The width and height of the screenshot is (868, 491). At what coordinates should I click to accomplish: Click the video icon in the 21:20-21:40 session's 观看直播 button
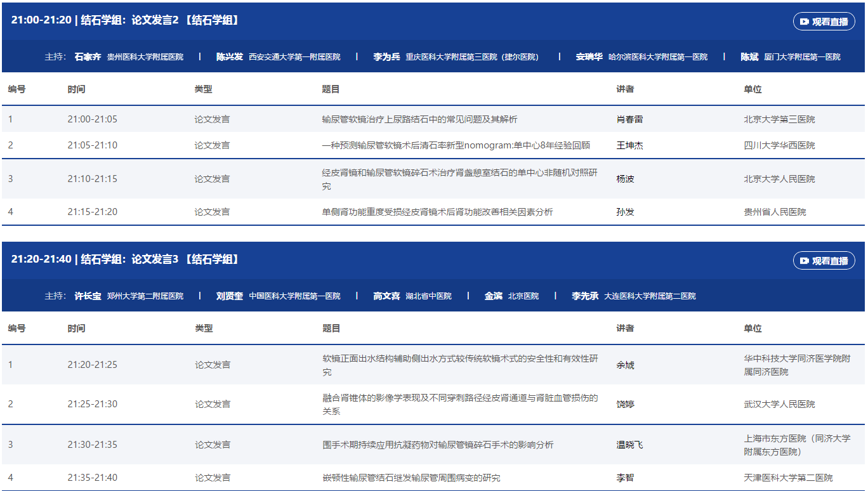[x=805, y=261]
